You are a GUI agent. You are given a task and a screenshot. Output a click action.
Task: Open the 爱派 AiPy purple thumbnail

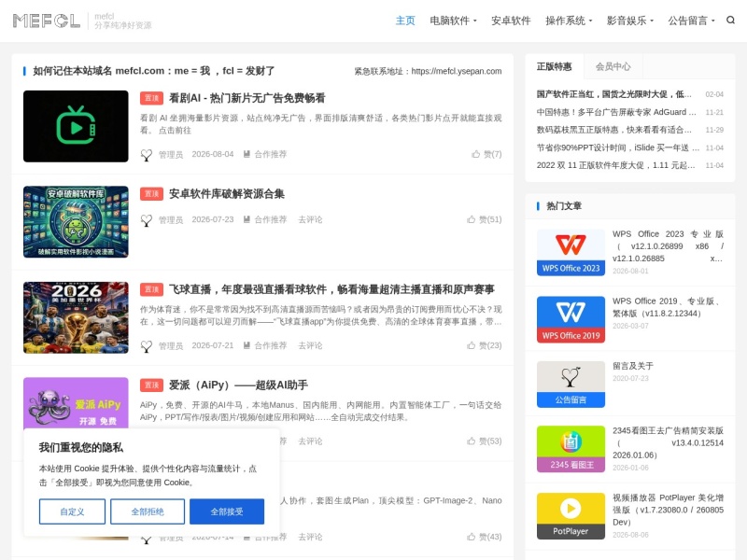(76, 403)
